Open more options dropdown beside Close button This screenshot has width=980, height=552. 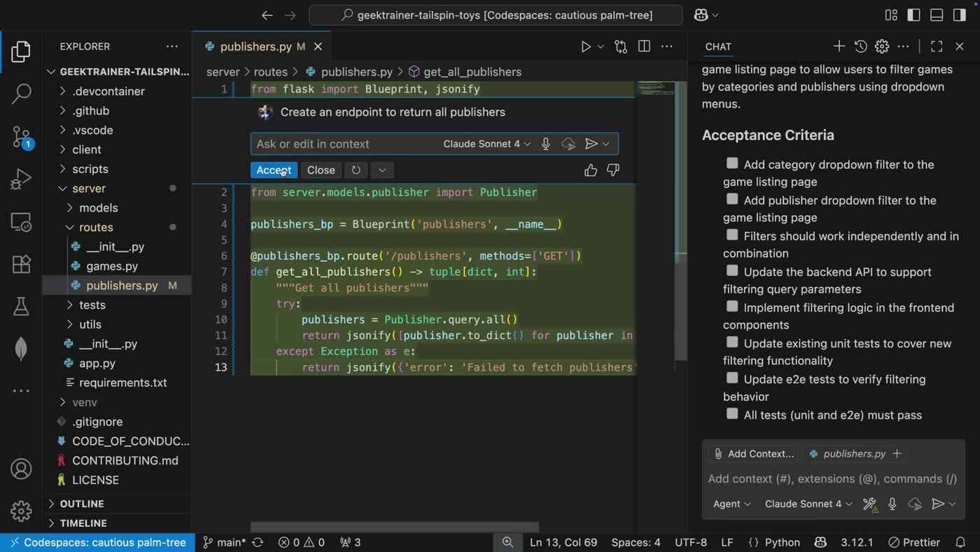[x=381, y=170]
